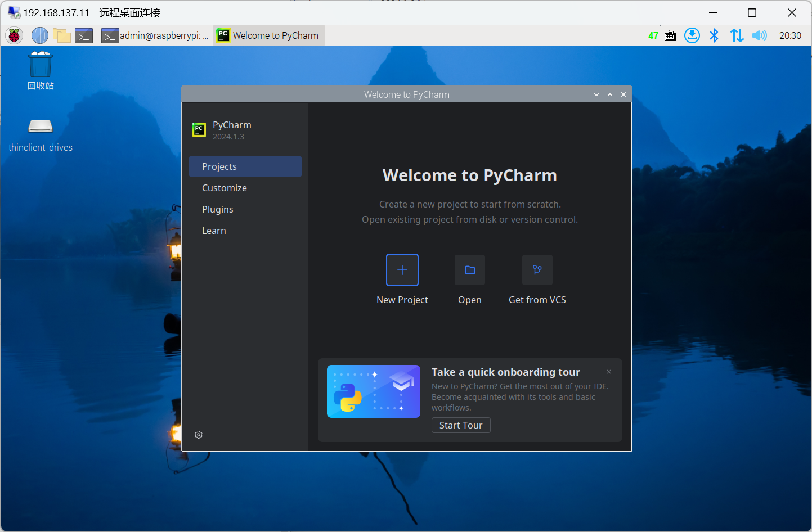Click the Start Tour button
Screen dimensions: 812x532
461,425
